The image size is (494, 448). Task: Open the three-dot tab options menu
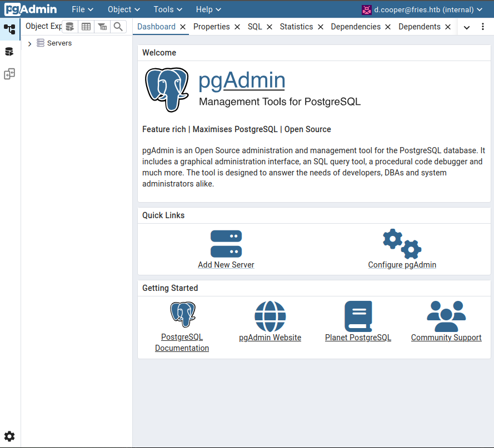483,27
